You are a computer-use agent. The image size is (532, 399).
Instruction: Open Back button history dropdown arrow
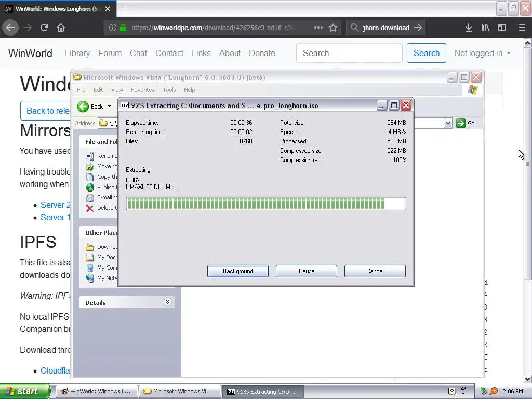[x=109, y=107]
